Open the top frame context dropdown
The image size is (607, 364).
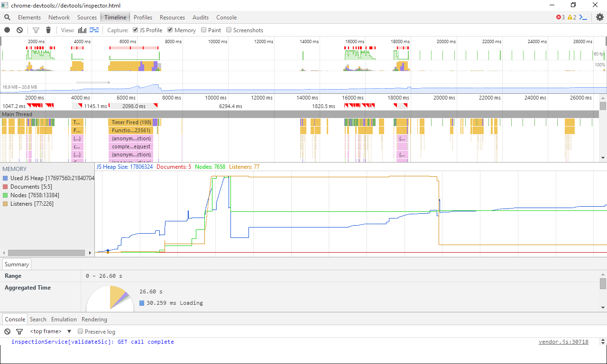[x=50, y=331]
